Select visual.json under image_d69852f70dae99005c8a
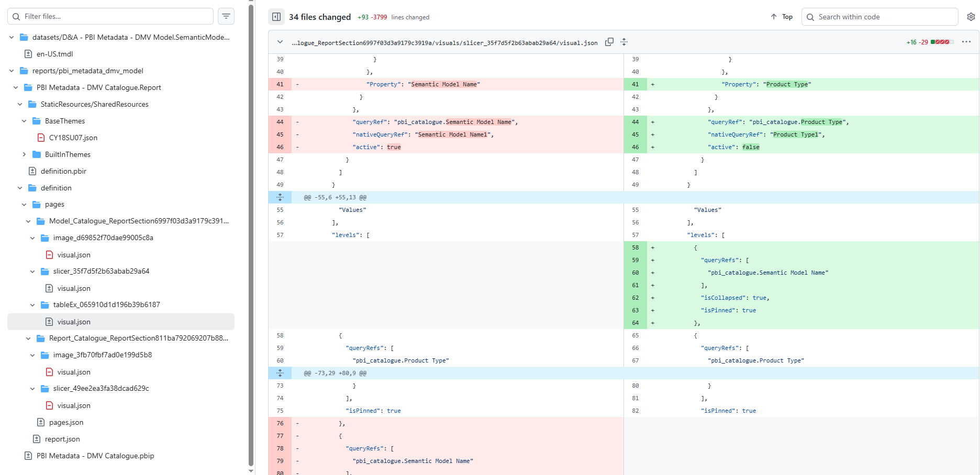 coord(74,255)
